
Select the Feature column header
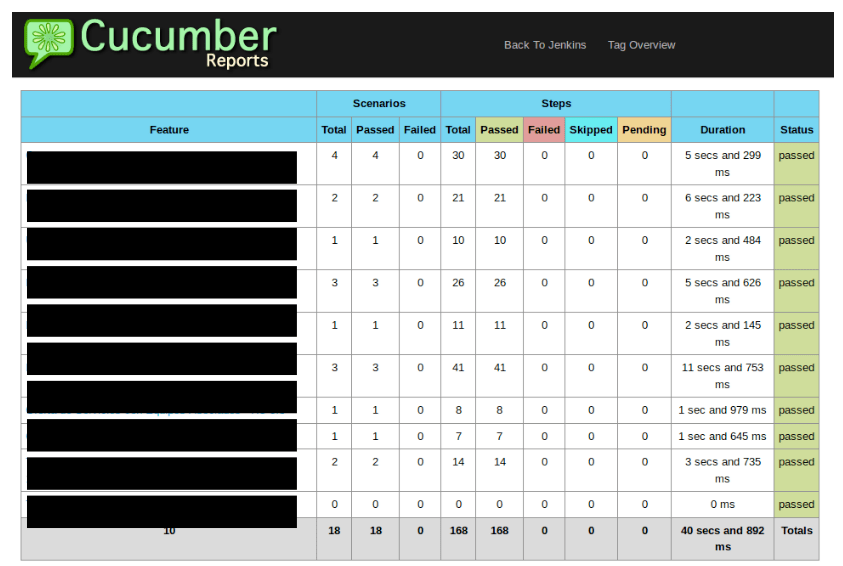pyautogui.click(x=169, y=130)
